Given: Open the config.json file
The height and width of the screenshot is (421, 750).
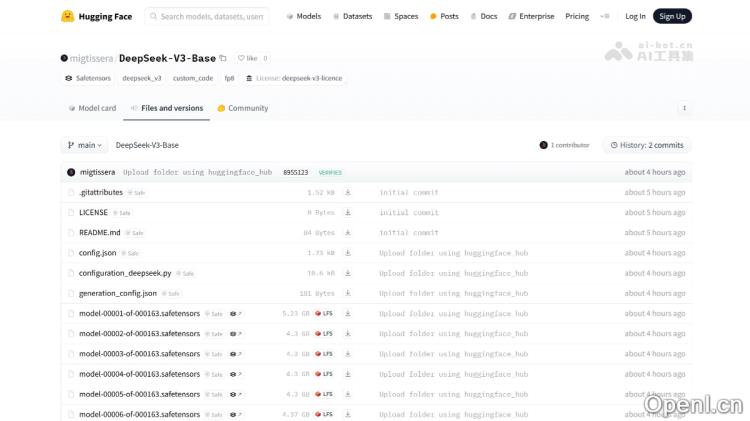Looking at the screenshot, I should (x=98, y=253).
